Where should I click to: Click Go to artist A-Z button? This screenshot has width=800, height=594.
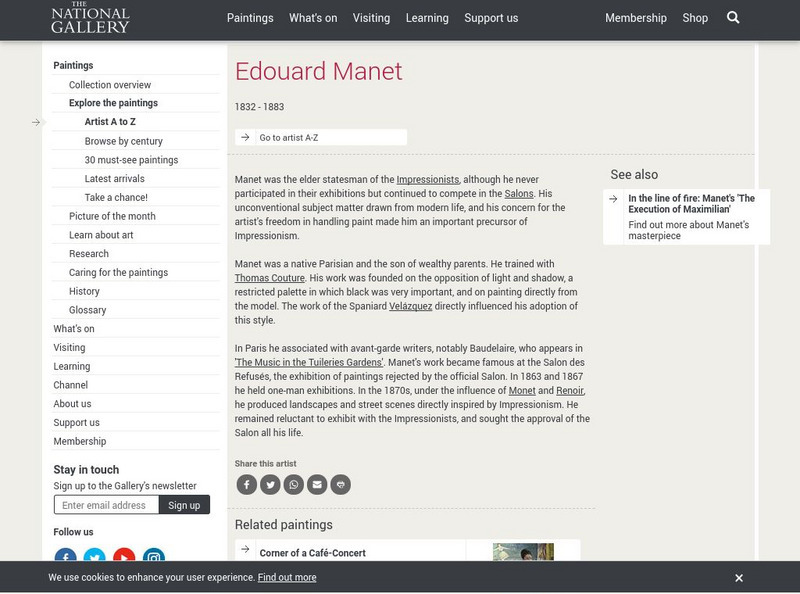(x=320, y=137)
